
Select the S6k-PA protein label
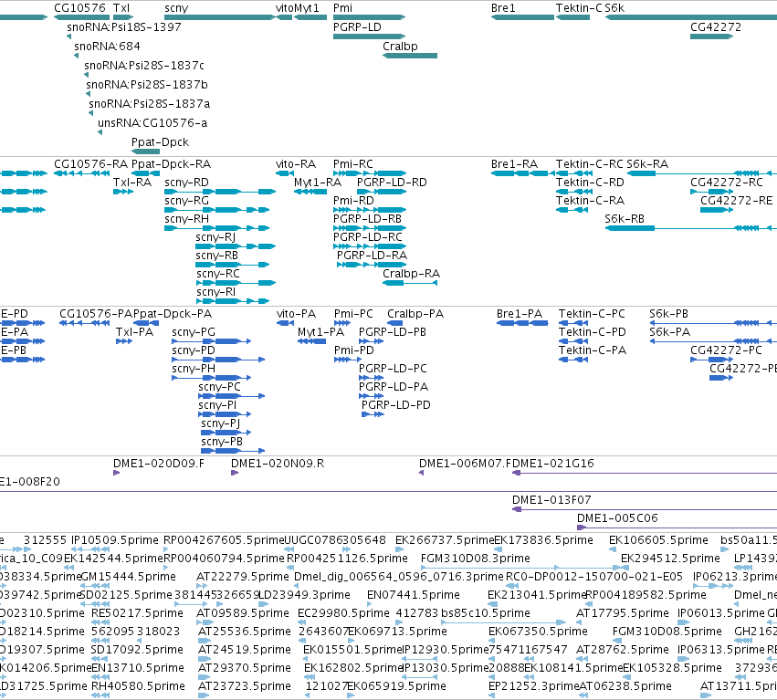(x=669, y=332)
